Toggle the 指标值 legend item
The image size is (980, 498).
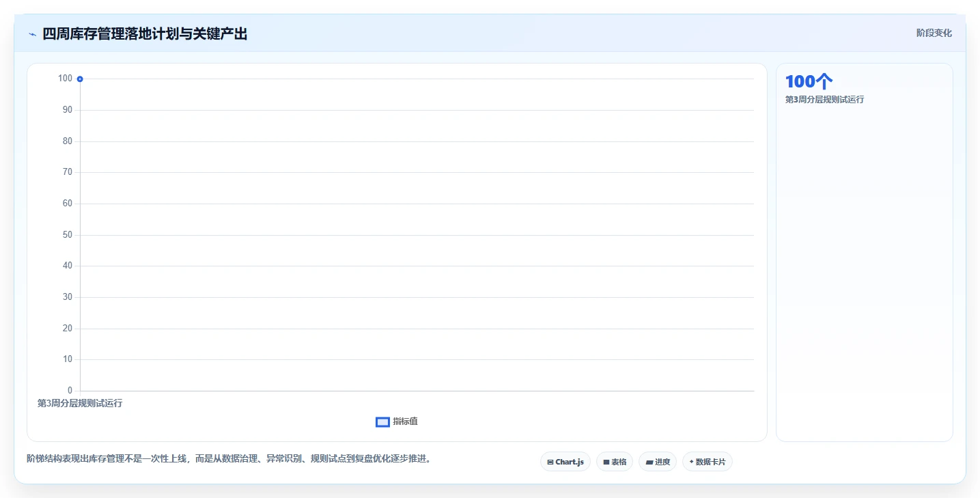(x=397, y=421)
